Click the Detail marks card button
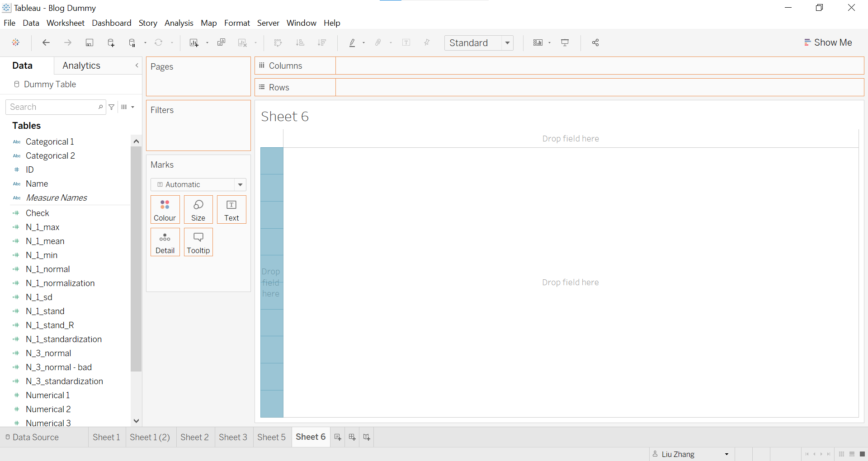The image size is (868, 461). pos(165,242)
